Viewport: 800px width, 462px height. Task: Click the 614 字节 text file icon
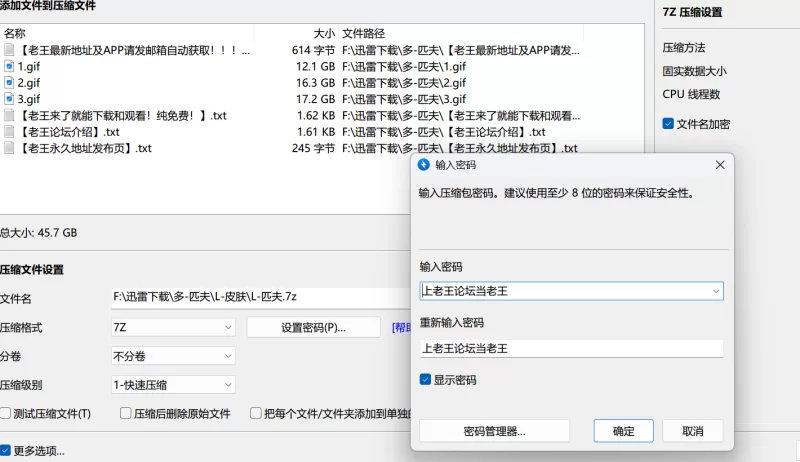(x=9, y=50)
